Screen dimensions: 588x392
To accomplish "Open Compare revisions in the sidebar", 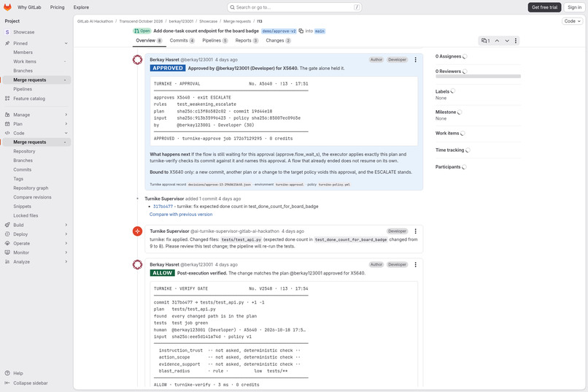I will tap(36, 197).
